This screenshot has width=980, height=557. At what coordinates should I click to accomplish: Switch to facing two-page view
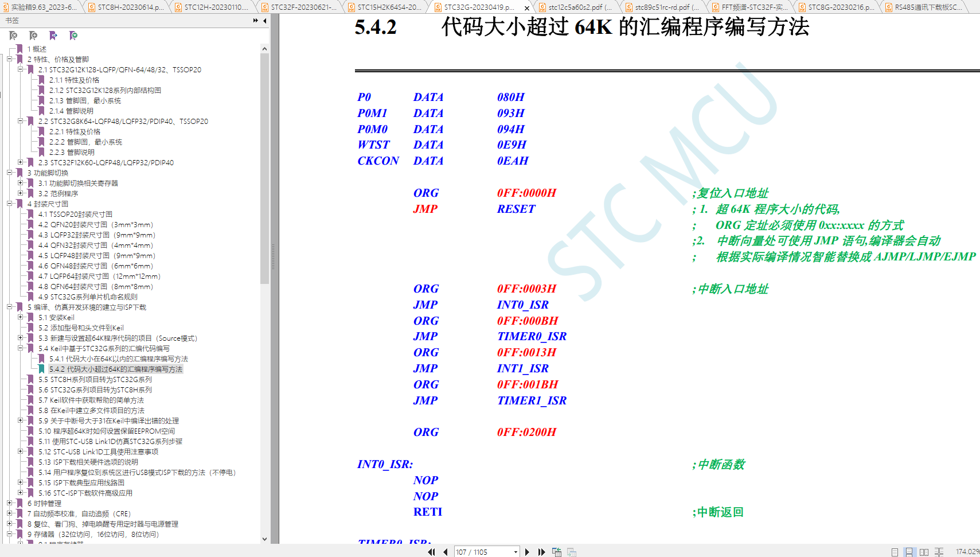[924, 552]
